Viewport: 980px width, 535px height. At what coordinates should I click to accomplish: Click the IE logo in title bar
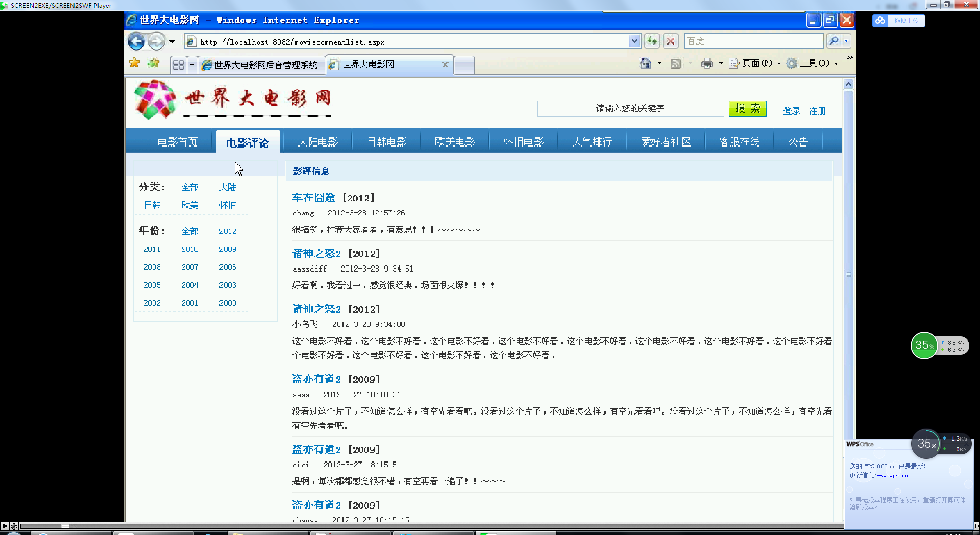131,20
